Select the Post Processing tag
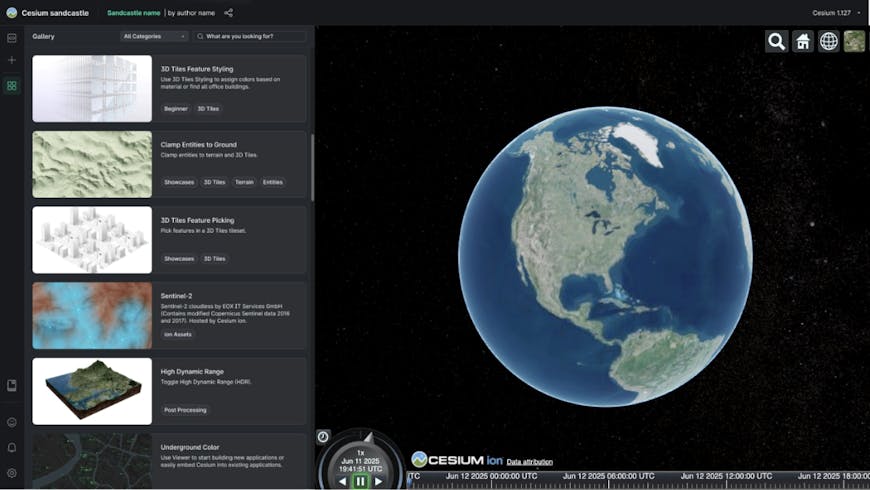Image resolution: width=870 pixels, height=490 pixels. [185, 410]
